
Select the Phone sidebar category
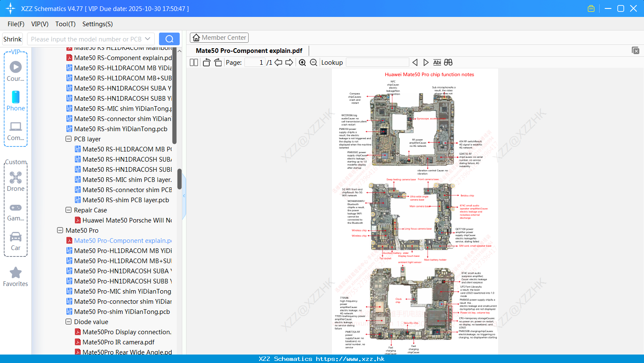coord(16,101)
